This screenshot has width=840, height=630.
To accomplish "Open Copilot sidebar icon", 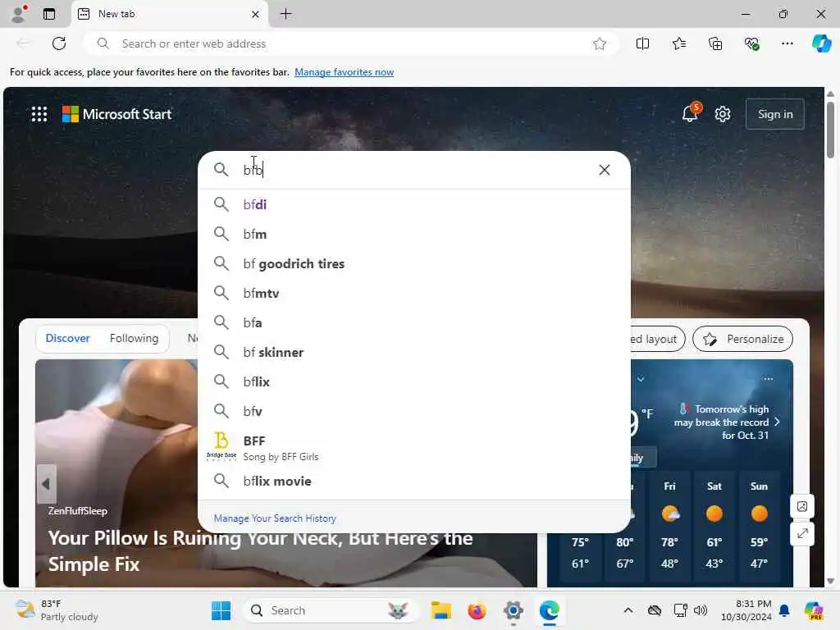I will tap(821, 43).
